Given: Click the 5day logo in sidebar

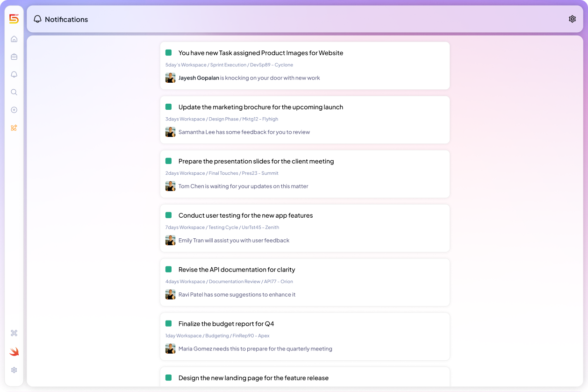Looking at the screenshot, I should coord(14,19).
